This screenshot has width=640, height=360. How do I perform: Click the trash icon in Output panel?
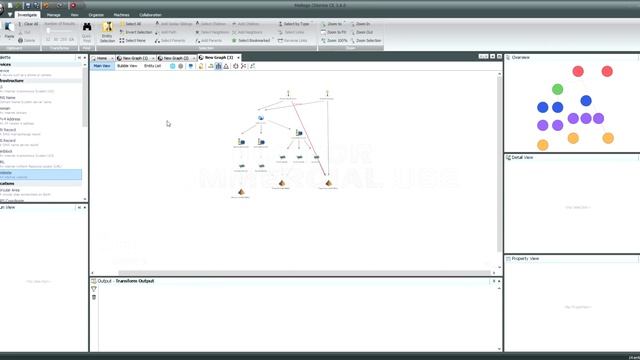[94, 297]
